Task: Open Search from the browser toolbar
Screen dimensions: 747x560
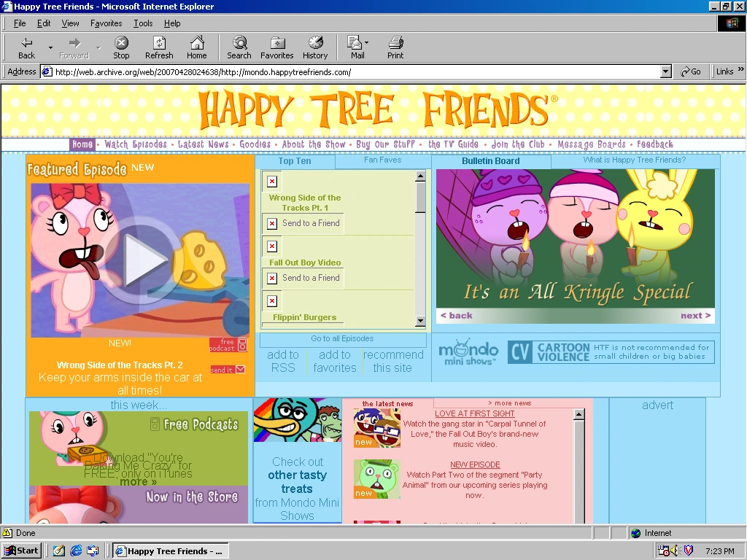Action: (239, 47)
